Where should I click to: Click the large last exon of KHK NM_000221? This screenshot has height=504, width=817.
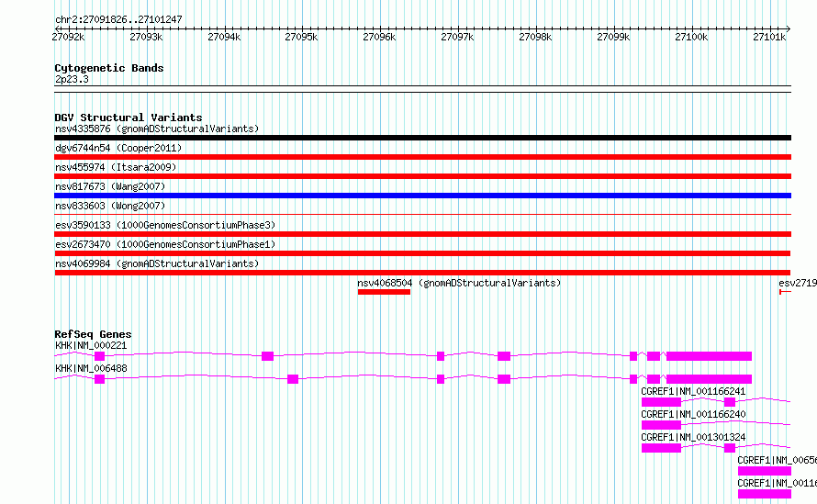point(710,356)
